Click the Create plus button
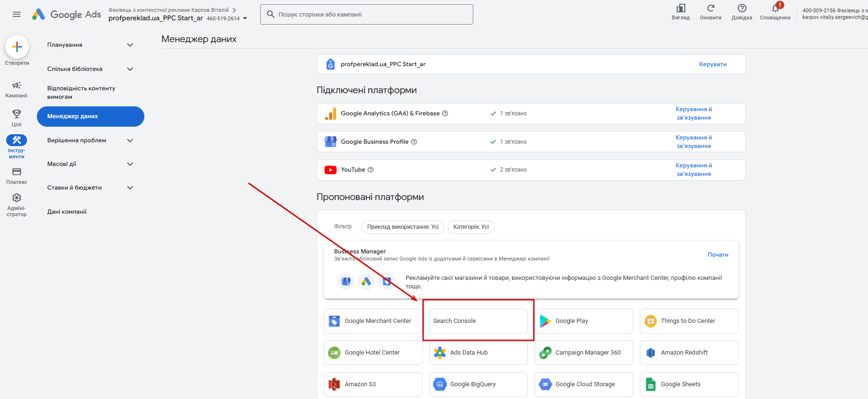The height and width of the screenshot is (399, 868). tap(17, 47)
